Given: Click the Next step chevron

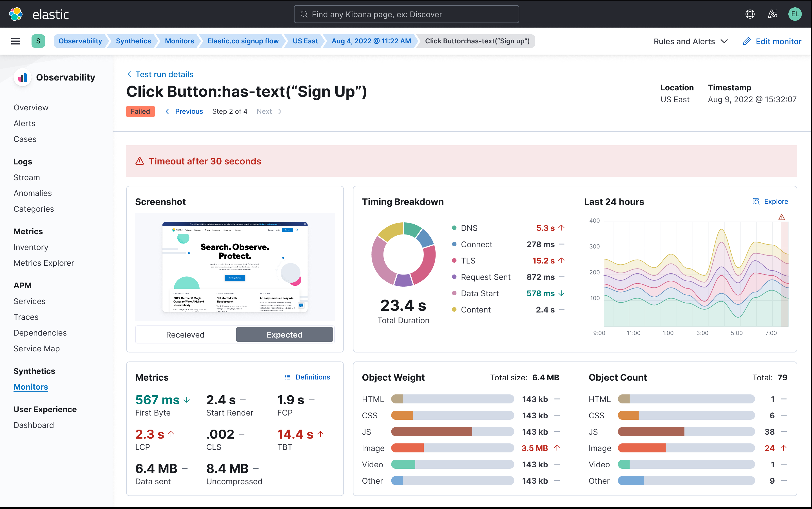Looking at the screenshot, I should [280, 111].
